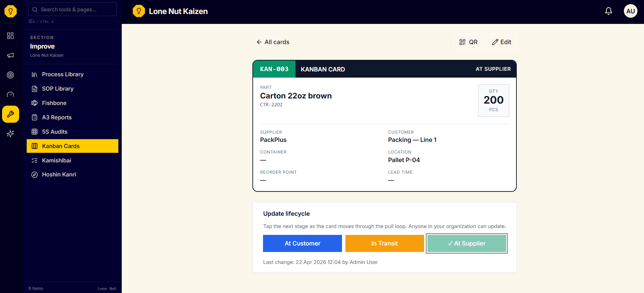Open Hoshin Kanri page
Image resolution: width=644 pixels, height=293 pixels.
[73, 175]
